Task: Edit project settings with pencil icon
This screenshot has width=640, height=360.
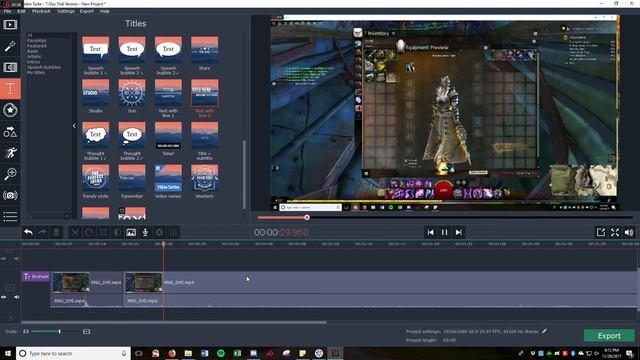Action: point(544,331)
